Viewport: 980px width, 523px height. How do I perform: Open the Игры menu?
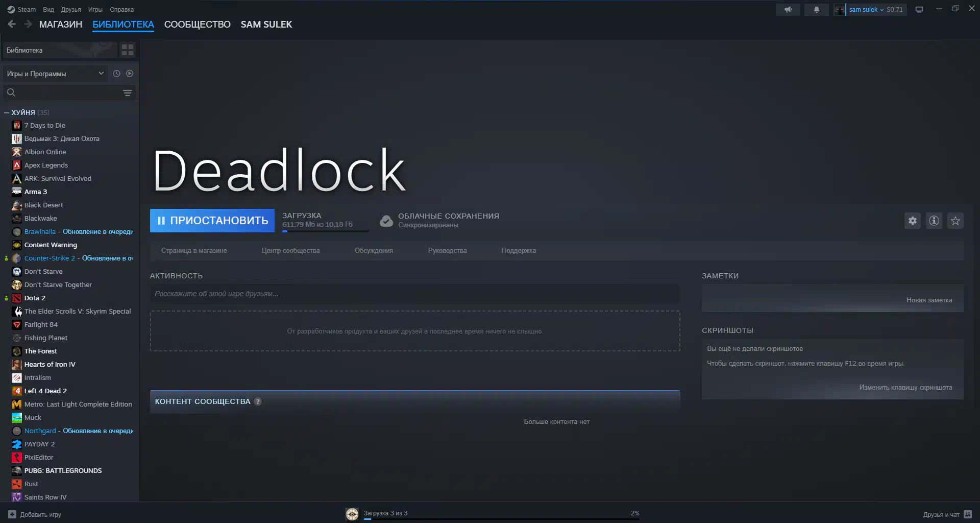click(95, 9)
